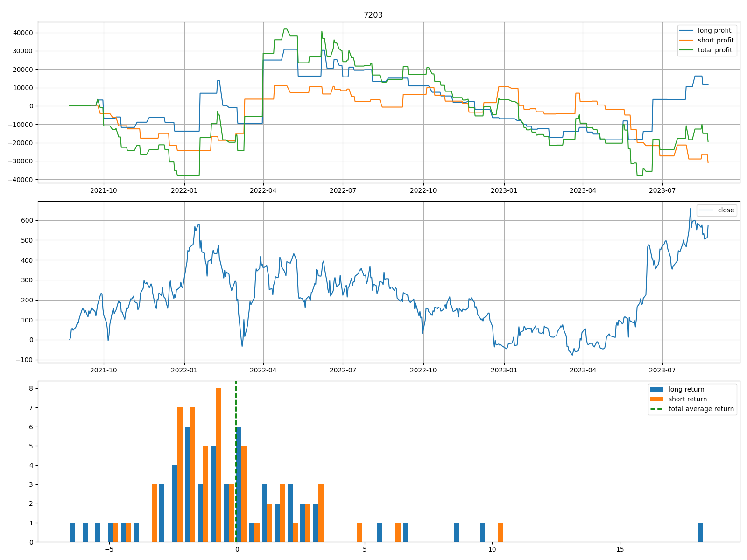Select the short profit legend label

click(716, 40)
